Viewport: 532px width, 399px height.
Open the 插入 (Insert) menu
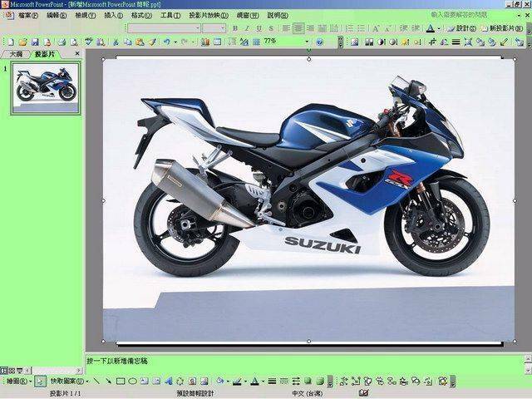(113, 15)
